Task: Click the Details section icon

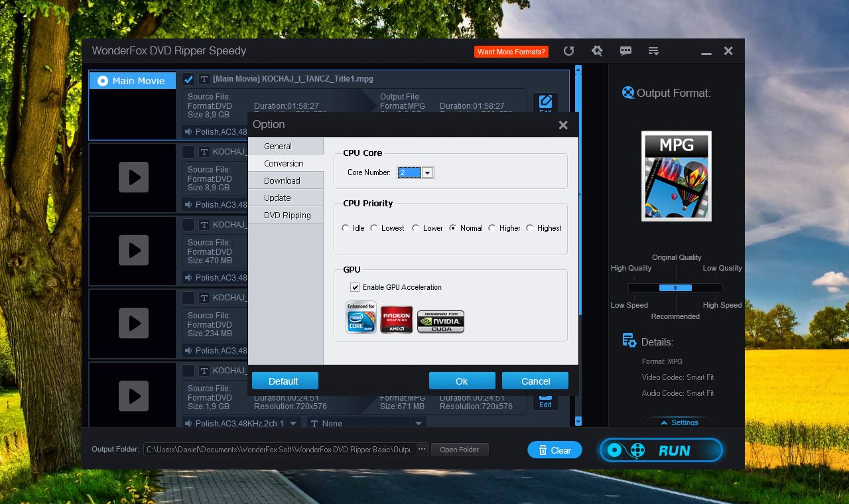Action: [629, 341]
